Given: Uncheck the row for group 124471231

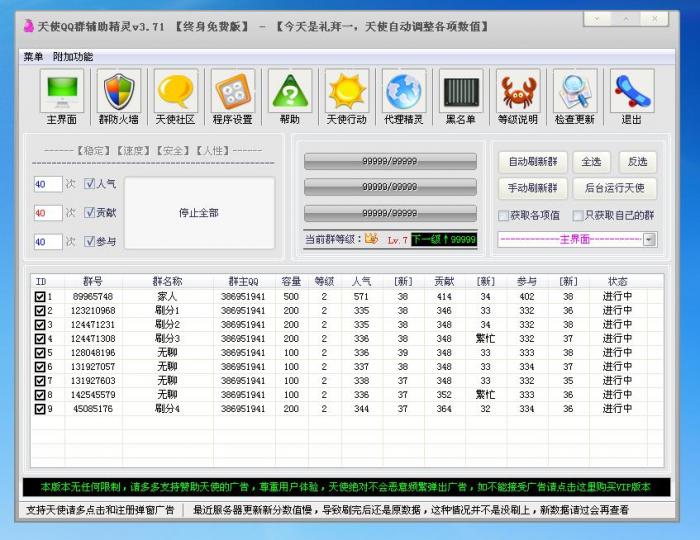Looking at the screenshot, I should (40, 324).
